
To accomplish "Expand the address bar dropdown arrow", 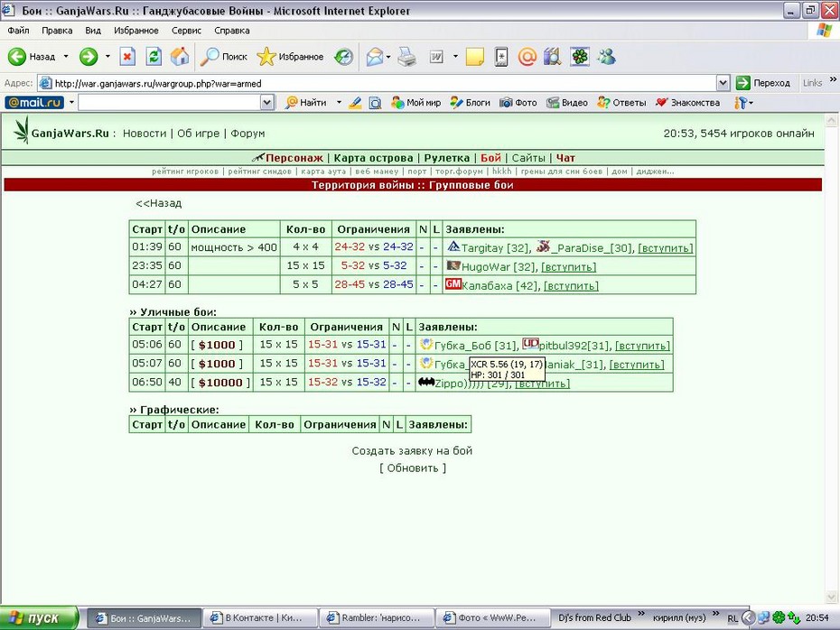I will point(723,83).
